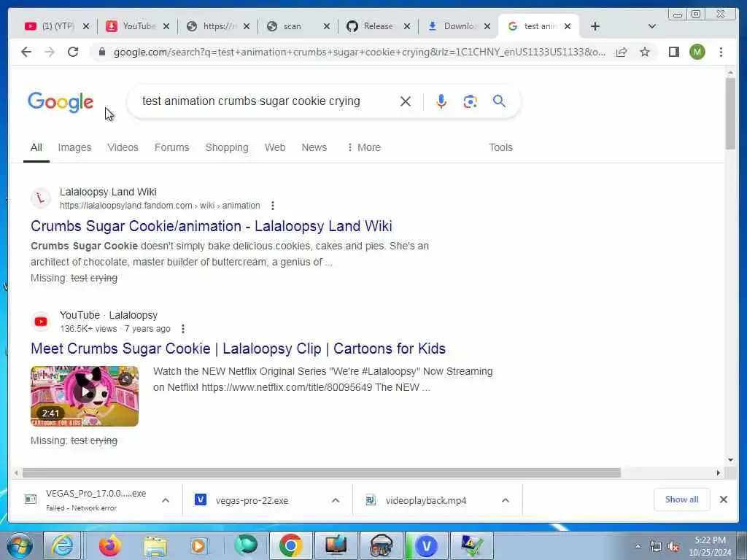Open Meet Crumbs Sugar Cookie video link
The height and width of the screenshot is (560, 747).
(239, 349)
